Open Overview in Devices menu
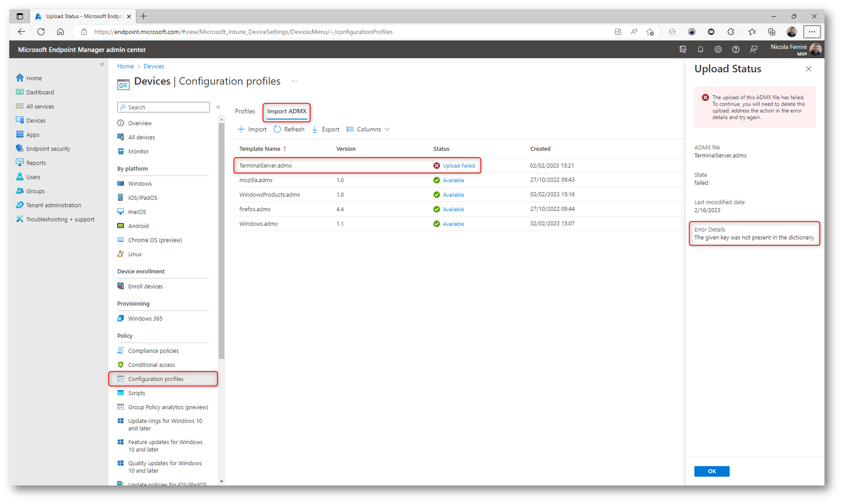 pos(140,123)
